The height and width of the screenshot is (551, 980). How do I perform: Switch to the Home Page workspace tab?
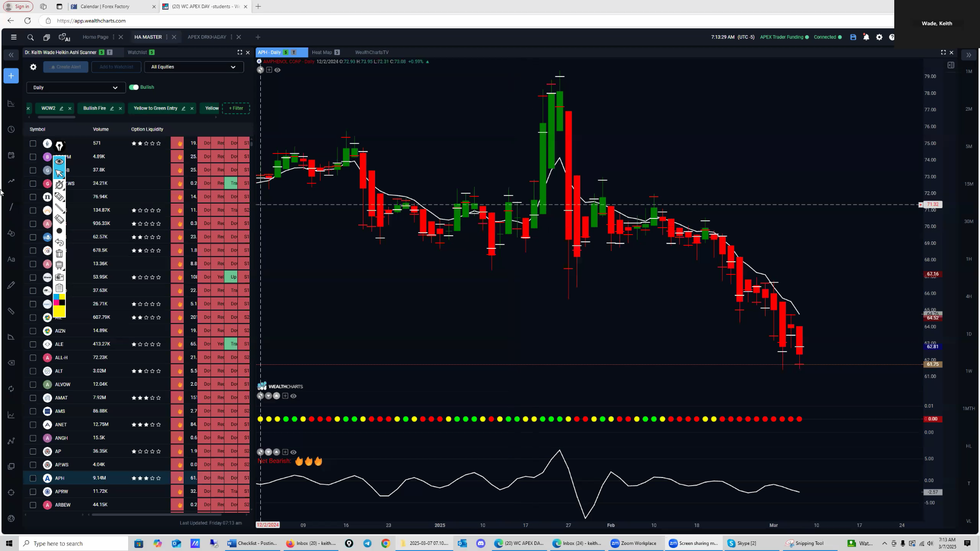tap(95, 37)
